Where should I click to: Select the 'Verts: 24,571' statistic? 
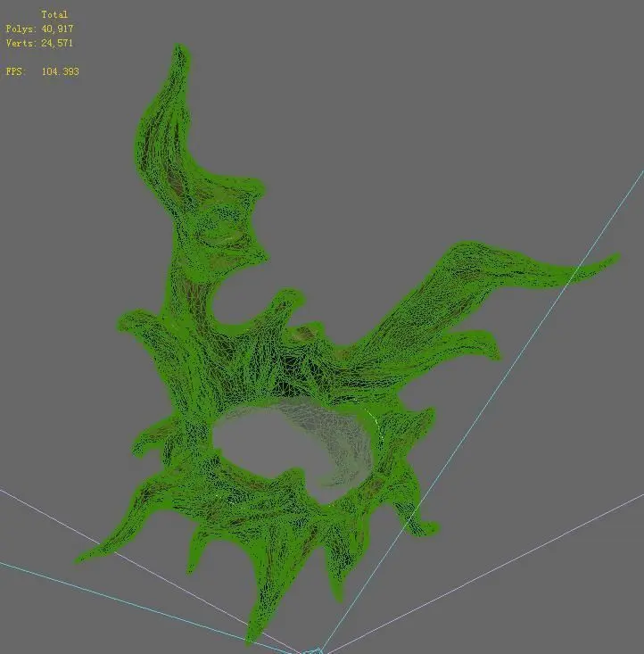coord(39,43)
